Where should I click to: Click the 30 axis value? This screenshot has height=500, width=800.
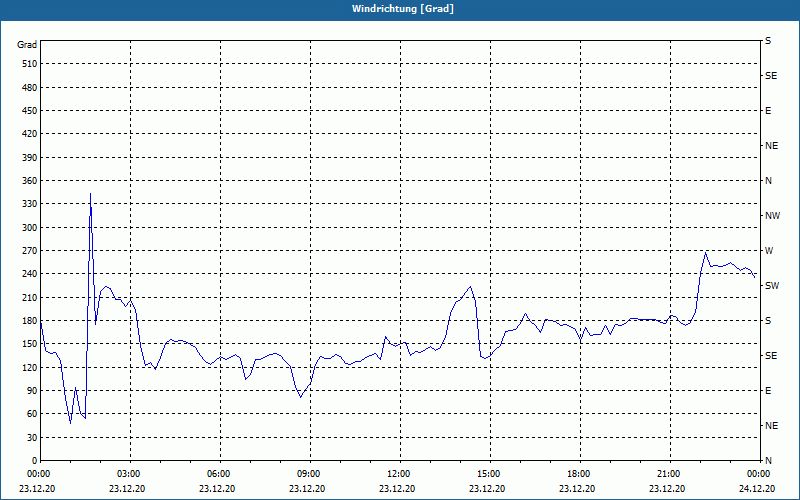[x=32, y=437]
